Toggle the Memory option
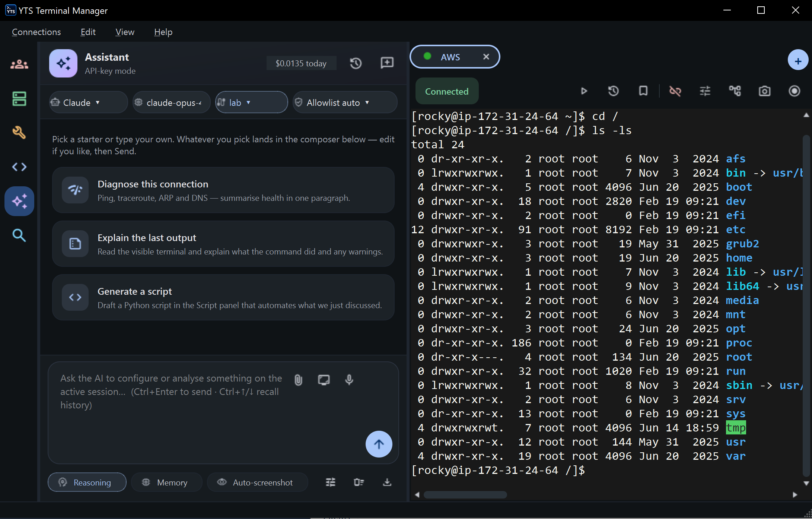The height and width of the screenshot is (519, 812). [166, 482]
